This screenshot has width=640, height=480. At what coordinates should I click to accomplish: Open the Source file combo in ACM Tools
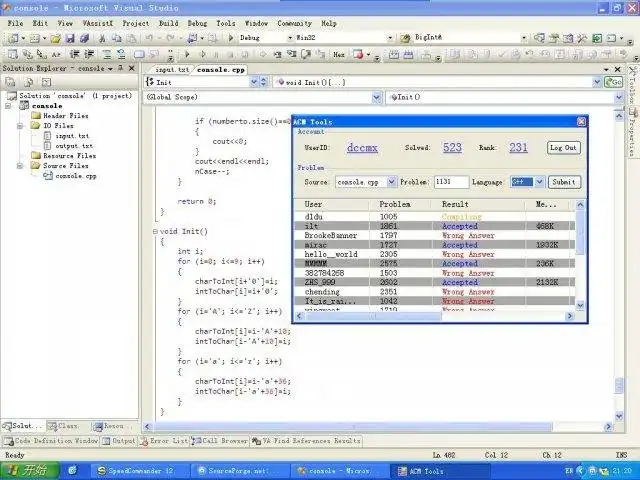coord(391,182)
